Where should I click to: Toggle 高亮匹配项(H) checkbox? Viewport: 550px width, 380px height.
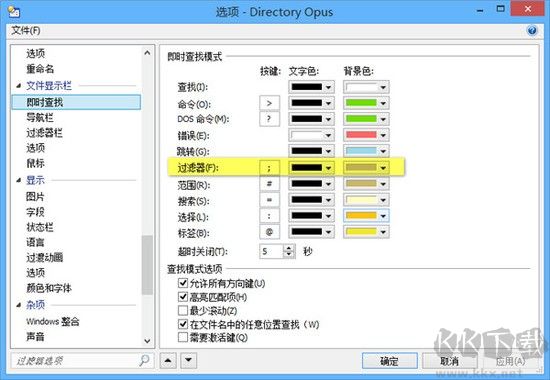click(183, 297)
